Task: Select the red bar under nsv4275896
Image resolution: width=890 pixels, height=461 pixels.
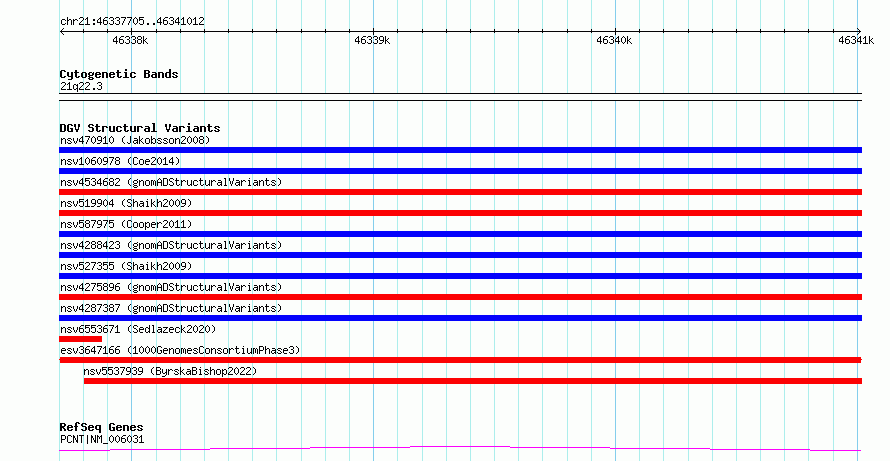Action: pyautogui.click(x=460, y=297)
